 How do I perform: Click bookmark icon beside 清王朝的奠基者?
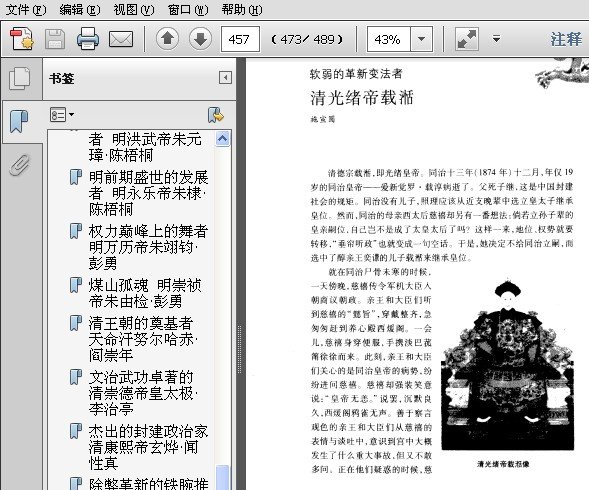point(76,323)
